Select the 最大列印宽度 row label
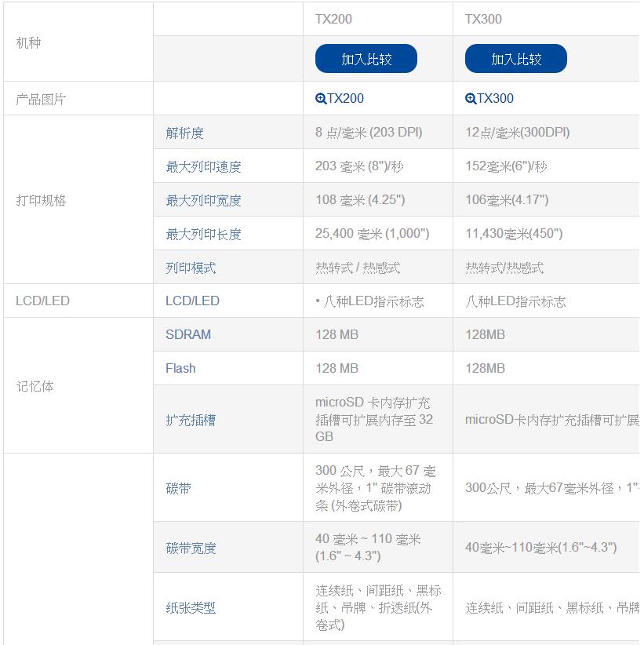The width and height of the screenshot is (644, 645). (203, 200)
